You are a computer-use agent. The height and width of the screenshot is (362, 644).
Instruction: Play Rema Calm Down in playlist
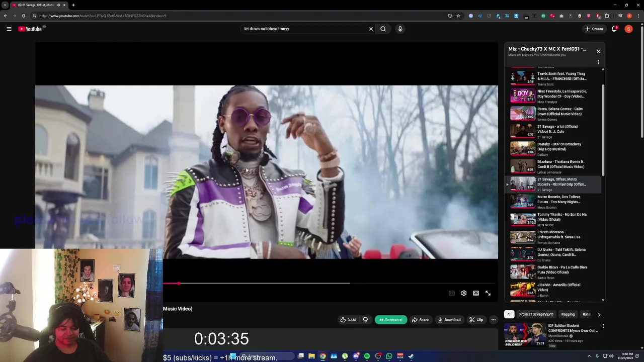[x=552, y=113]
